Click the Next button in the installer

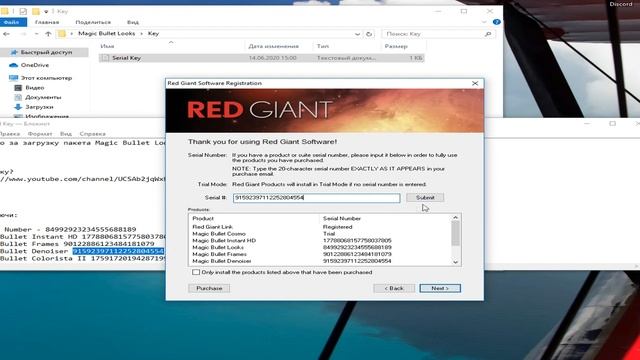click(x=440, y=288)
